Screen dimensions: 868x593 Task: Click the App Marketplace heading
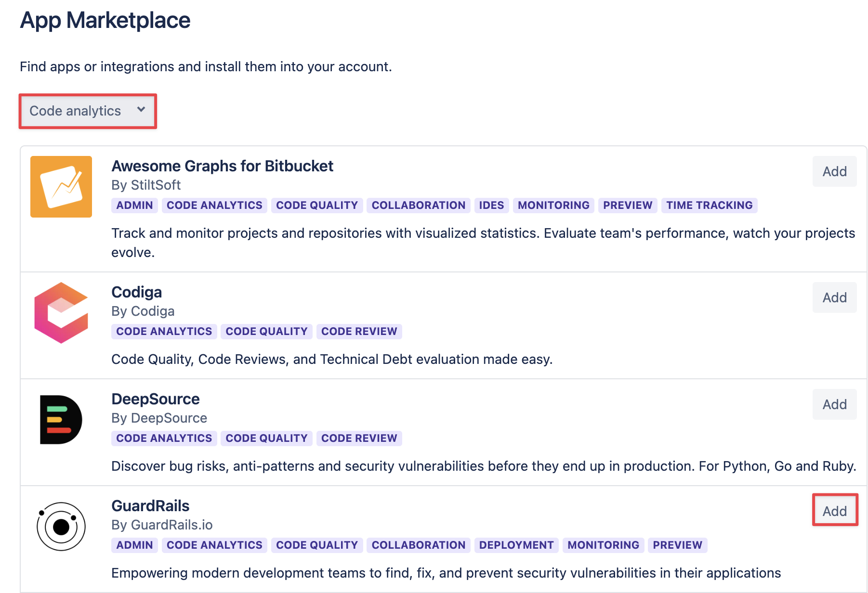pyautogui.click(x=105, y=21)
